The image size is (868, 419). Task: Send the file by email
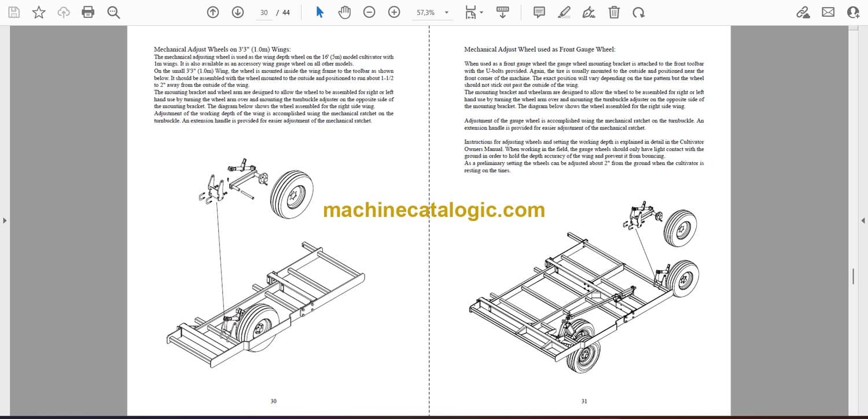click(x=828, y=12)
